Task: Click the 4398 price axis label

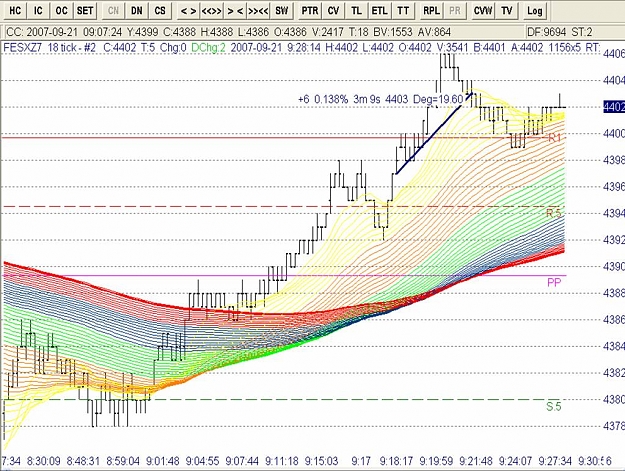Action: [x=614, y=160]
